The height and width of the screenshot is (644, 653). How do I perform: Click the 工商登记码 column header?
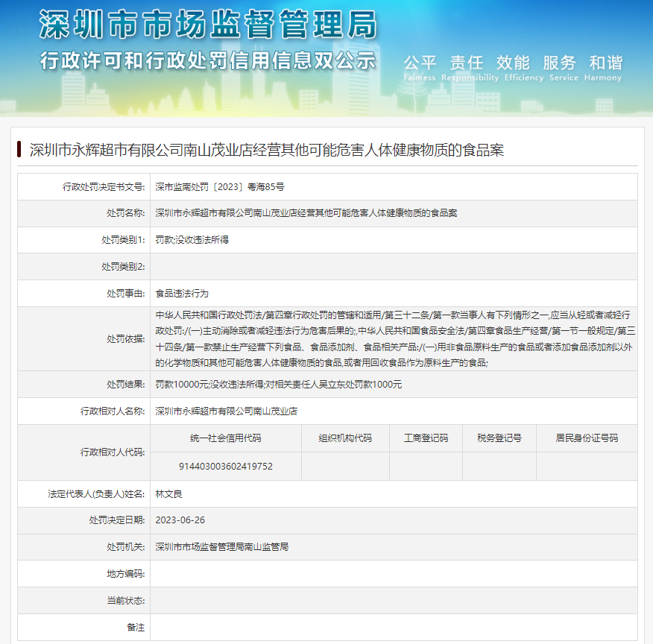[426, 438]
